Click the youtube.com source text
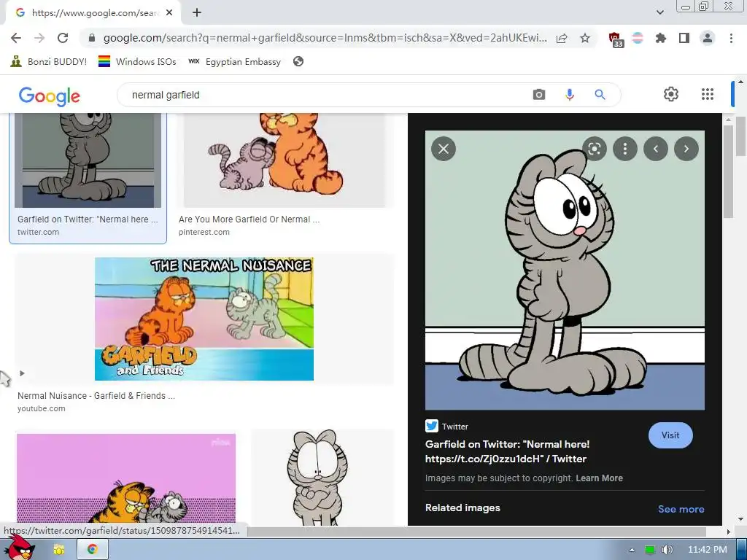The width and height of the screenshot is (747, 560). tap(42, 408)
